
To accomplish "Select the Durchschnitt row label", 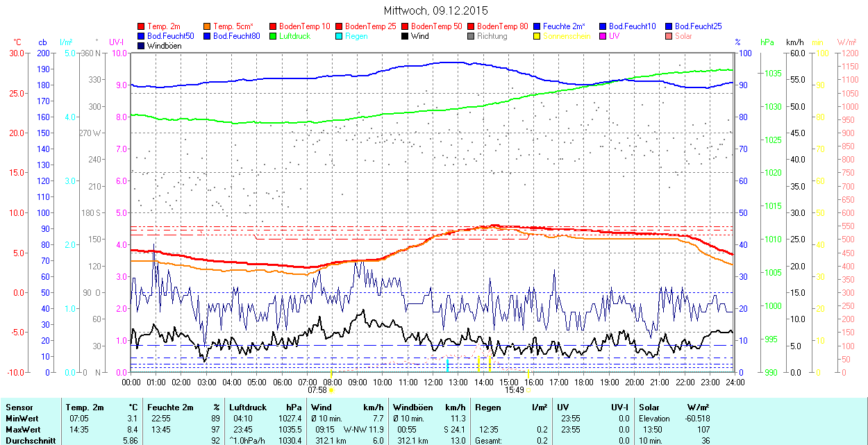I will [29, 441].
